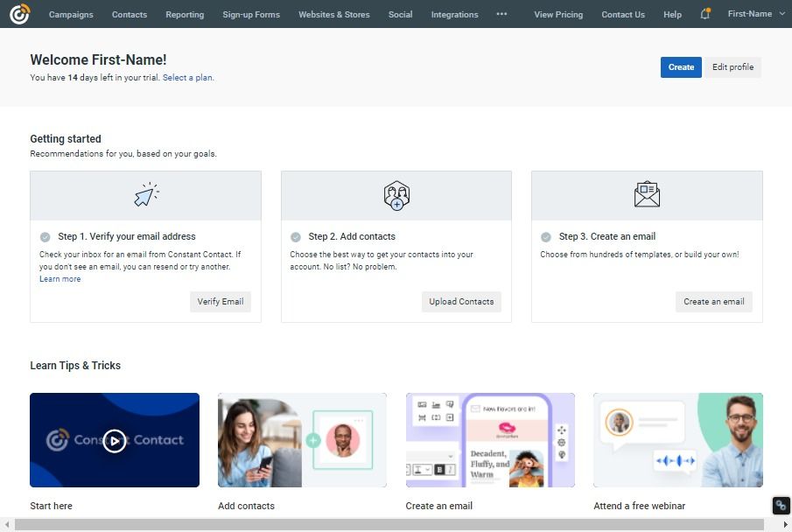792x532 pixels.
Task: Go to the Reporting tab
Action: tap(185, 15)
